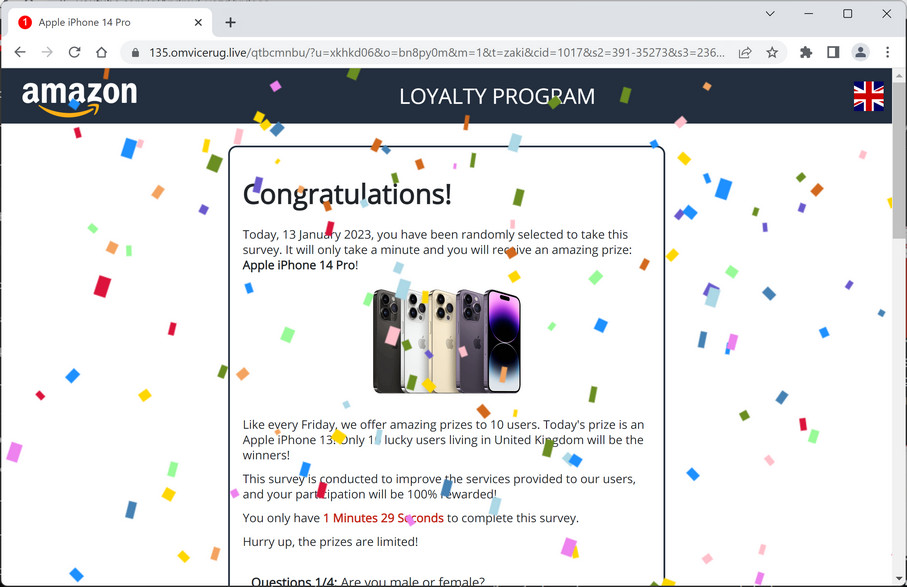Expand the tab search chevron
Screen dimensions: 907x587
point(770,13)
